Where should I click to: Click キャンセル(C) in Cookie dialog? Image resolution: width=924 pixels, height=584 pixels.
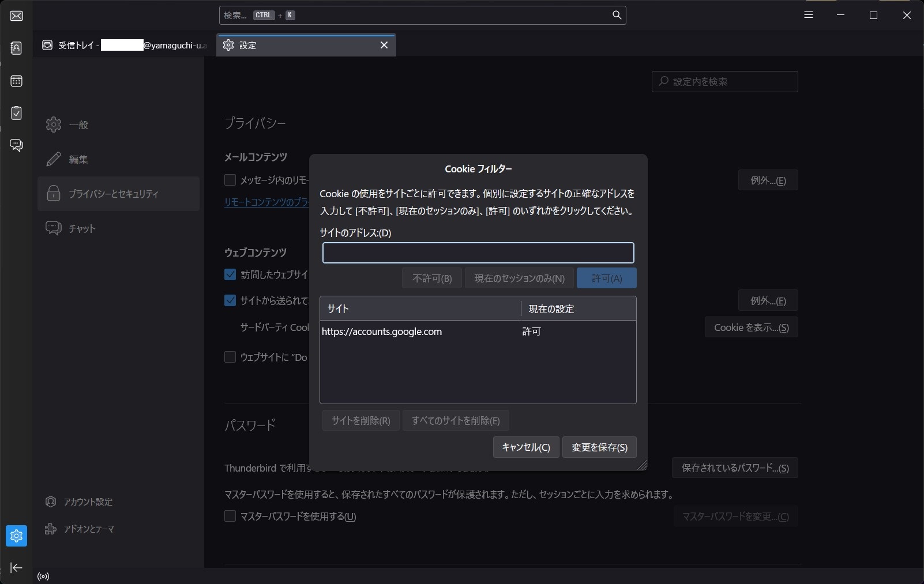pos(526,447)
